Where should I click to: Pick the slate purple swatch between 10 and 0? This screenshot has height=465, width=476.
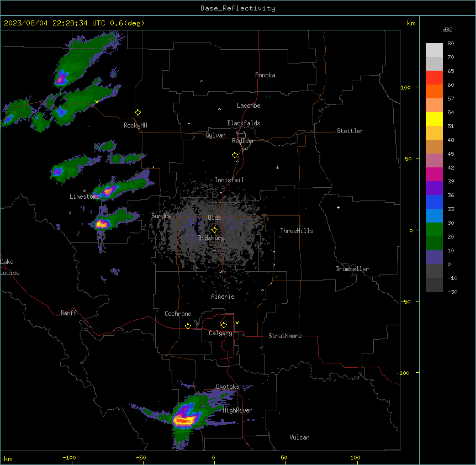coord(434,257)
